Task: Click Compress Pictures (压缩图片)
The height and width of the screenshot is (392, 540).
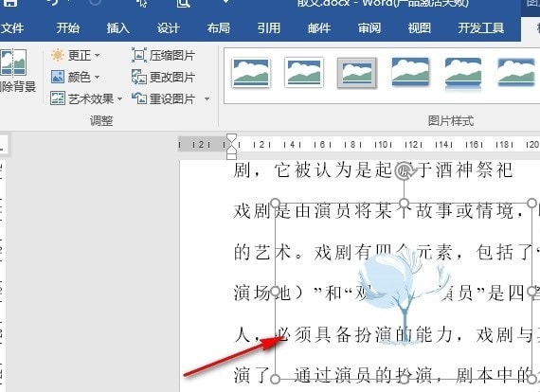Action: click(x=163, y=55)
